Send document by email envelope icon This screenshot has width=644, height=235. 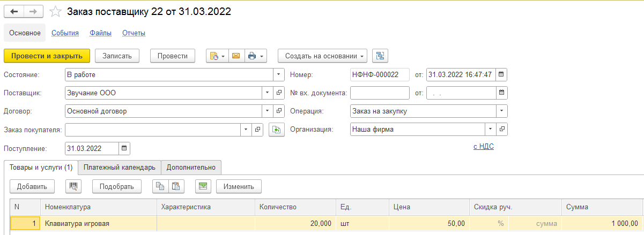[x=235, y=56]
